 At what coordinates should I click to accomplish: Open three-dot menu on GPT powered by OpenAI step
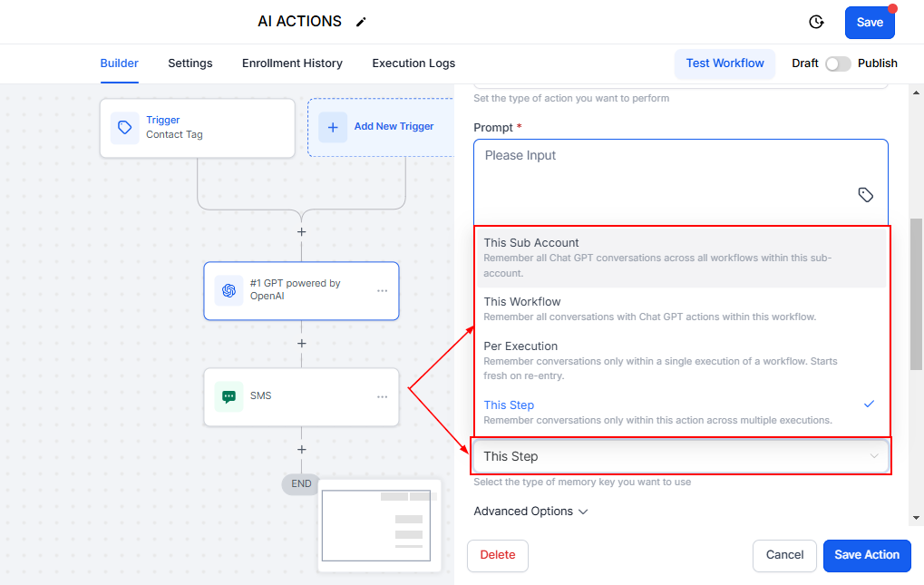tap(383, 291)
